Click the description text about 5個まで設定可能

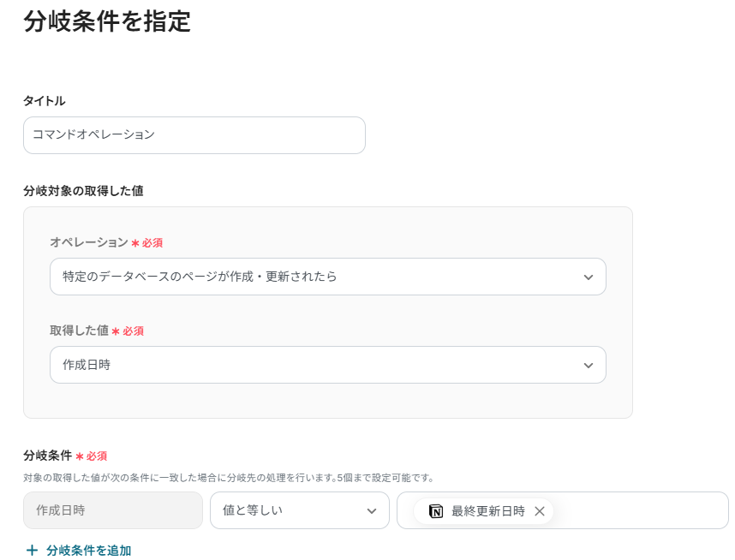229,478
